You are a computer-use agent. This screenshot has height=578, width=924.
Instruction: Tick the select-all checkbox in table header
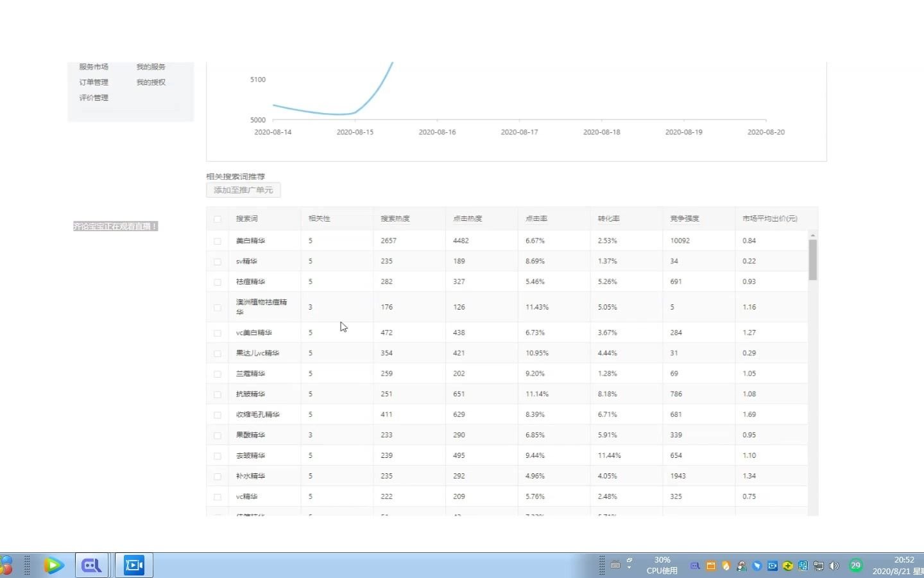point(218,219)
